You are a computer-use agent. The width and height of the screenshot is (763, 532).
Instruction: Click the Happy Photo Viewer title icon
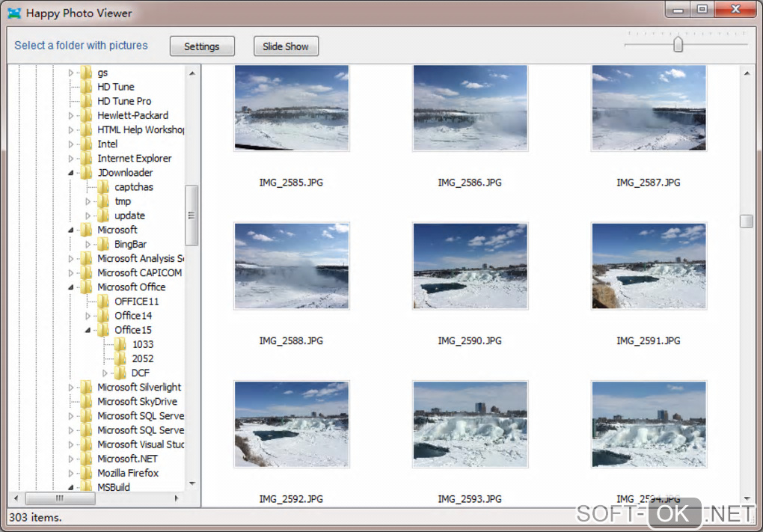click(15, 13)
